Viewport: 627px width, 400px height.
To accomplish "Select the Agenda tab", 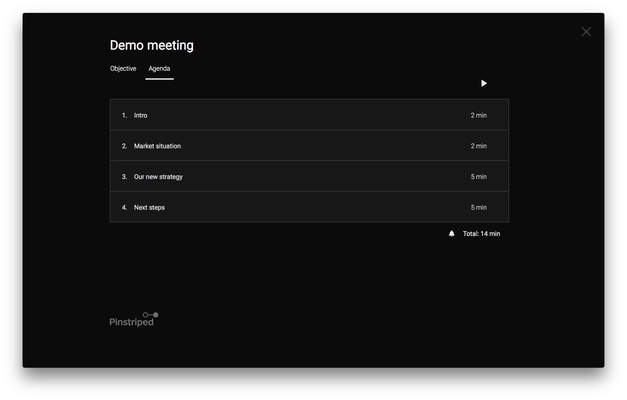I will 159,69.
